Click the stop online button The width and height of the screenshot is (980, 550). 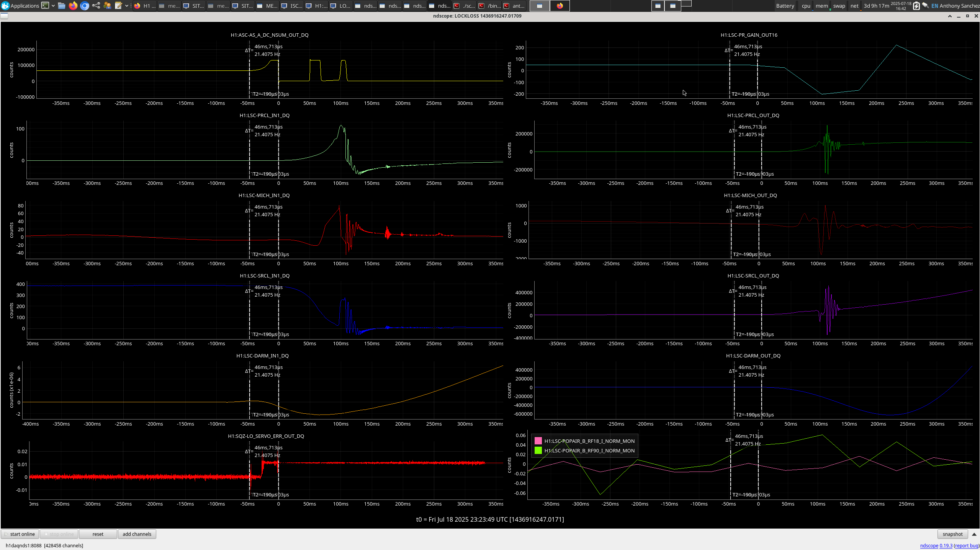[x=59, y=534]
